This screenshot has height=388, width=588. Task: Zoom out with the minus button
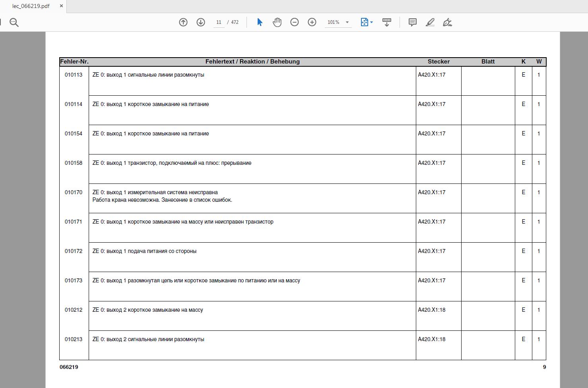295,22
